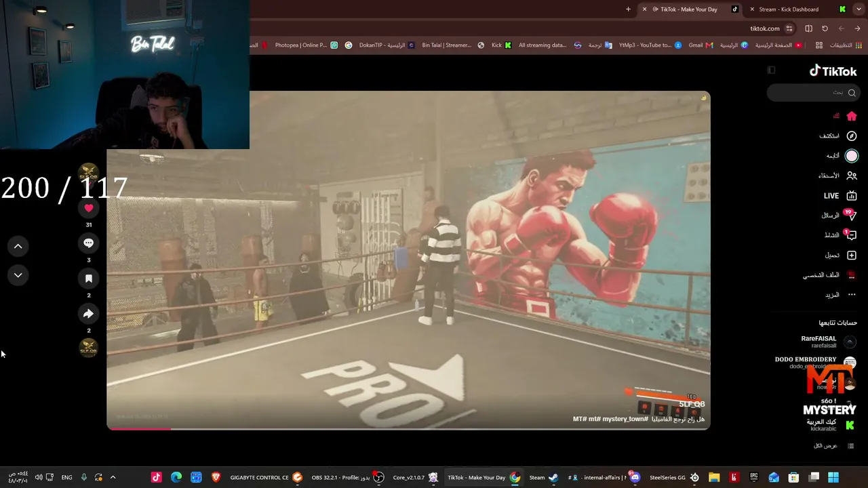Image resolution: width=868 pixels, height=488 pixels.
Task: Open the LIVE section in sidebar
Action: 840,196
